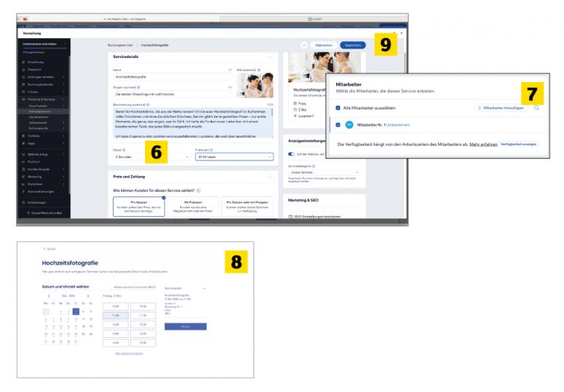Open Marketing in the sidebar

click(x=34, y=177)
